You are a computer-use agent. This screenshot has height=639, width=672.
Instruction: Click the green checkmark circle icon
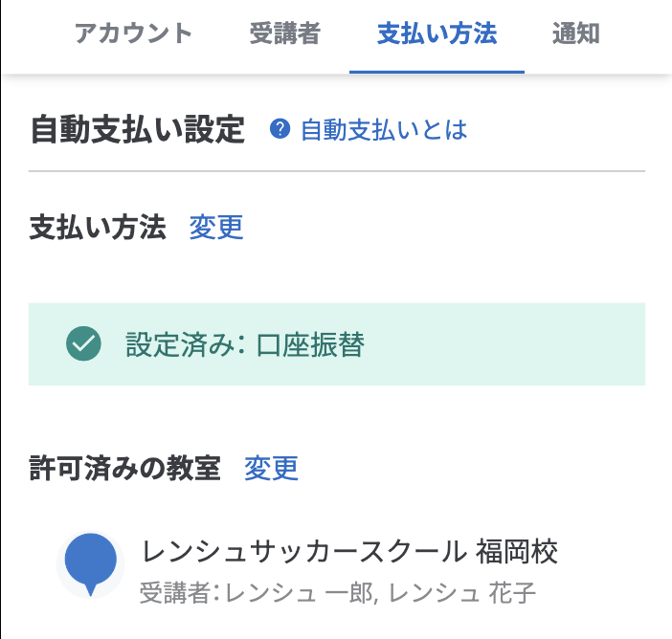tap(84, 344)
